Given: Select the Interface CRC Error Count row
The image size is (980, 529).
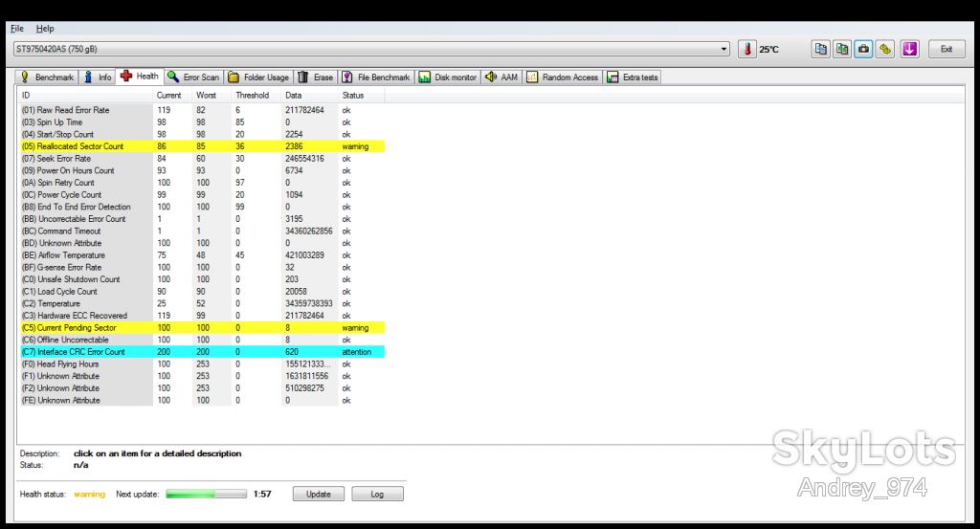Looking at the screenshot, I should 202,352.
